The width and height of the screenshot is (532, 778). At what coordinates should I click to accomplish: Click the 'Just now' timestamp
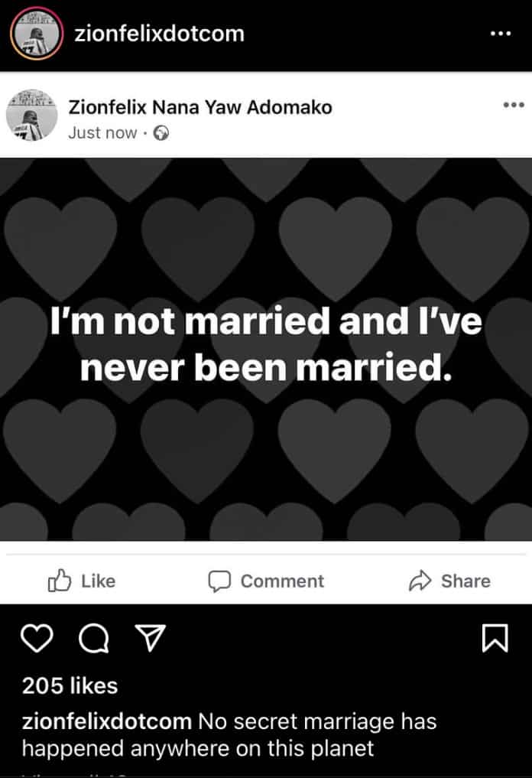pyautogui.click(x=102, y=133)
